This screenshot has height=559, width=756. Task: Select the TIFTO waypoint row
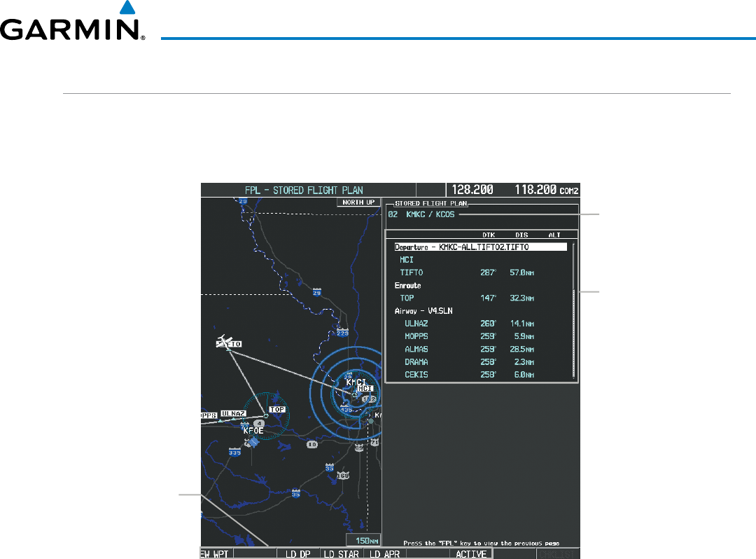point(480,272)
